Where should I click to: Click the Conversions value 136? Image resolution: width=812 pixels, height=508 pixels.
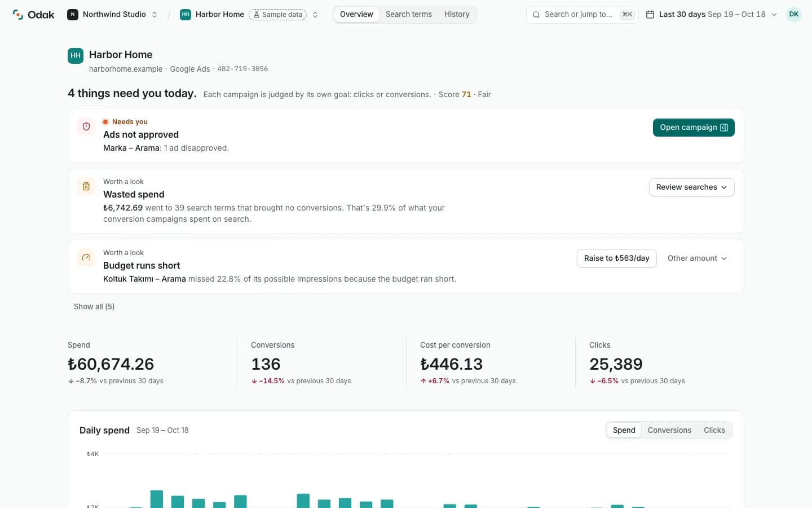pos(266,364)
